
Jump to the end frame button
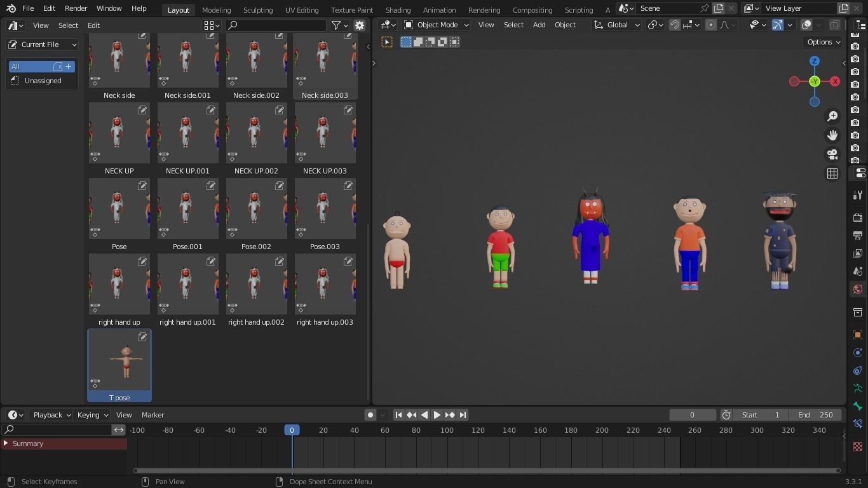tap(463, 415)
